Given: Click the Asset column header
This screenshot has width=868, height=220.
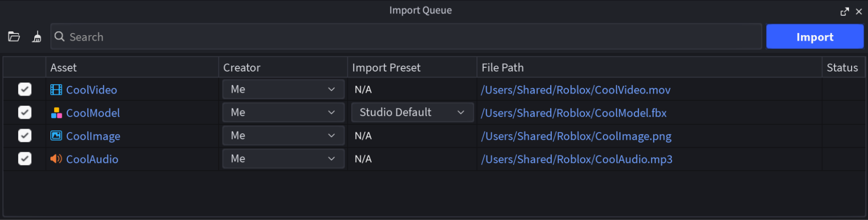Looking at the screenshot, I should [x=63, y=68].
